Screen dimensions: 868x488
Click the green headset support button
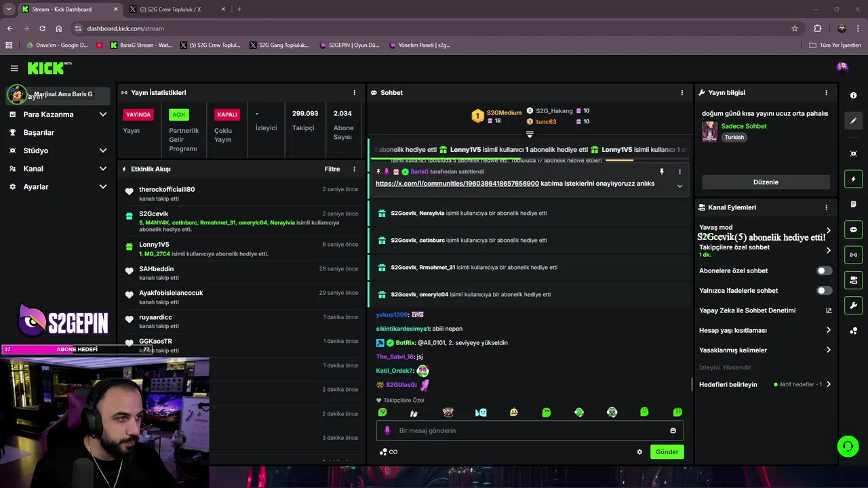[848, 446]
